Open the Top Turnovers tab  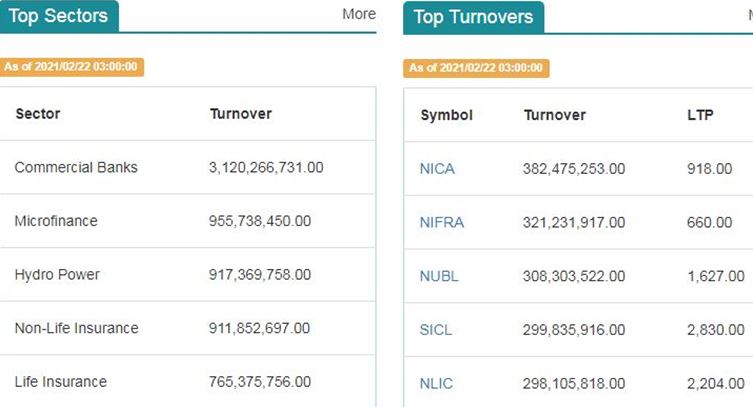[474, 17]
